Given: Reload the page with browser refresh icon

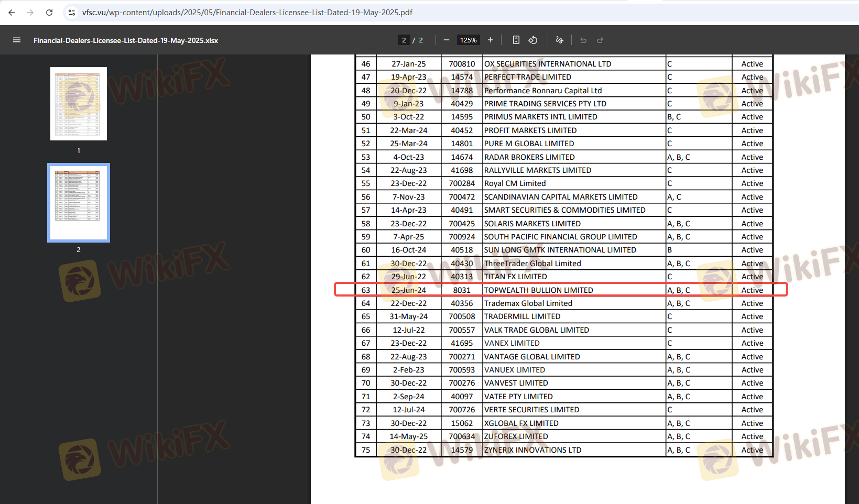Looking at the screenshot, I should (x=49, y=13).
